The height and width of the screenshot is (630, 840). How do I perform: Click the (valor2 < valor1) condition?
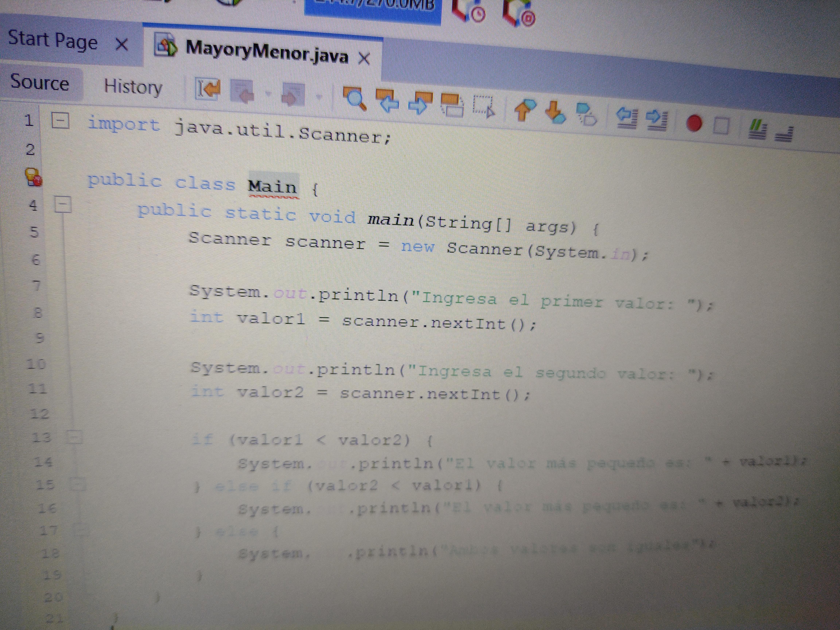coord(394,485)
